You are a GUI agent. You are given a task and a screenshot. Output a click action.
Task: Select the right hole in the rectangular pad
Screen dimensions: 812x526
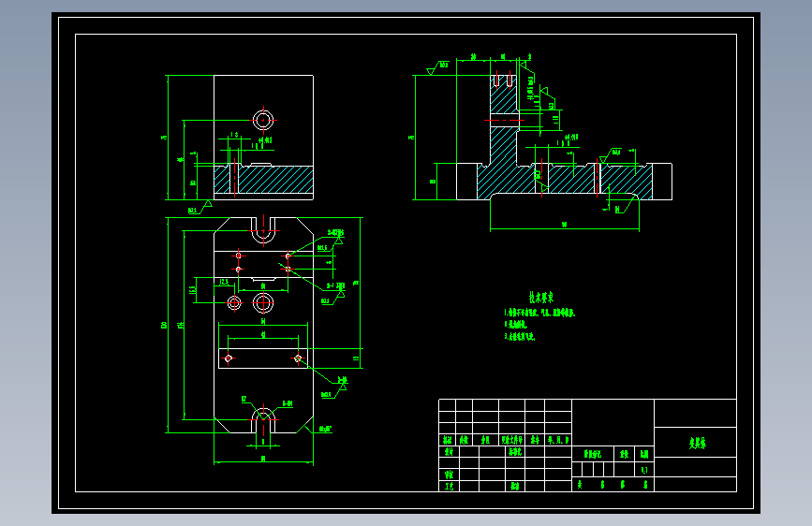click(x=298, y=358)
